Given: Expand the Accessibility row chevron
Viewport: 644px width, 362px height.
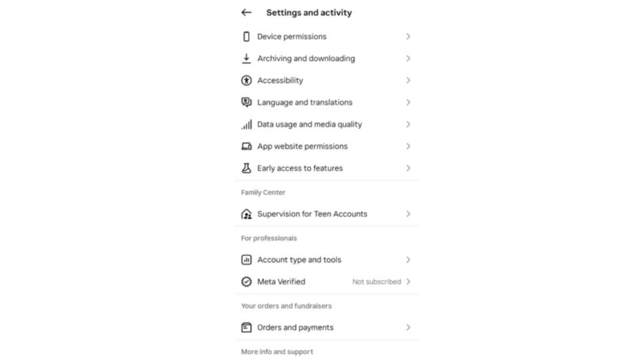Looking at the screenshot, I should [409, 80].
